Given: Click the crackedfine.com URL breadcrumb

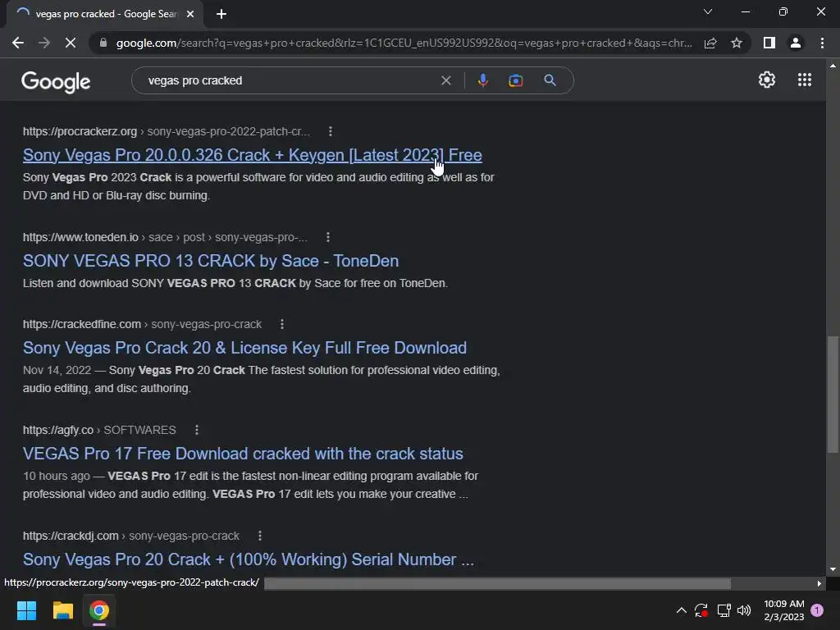Looking at the screenshot, I should [x=142, y=324].
